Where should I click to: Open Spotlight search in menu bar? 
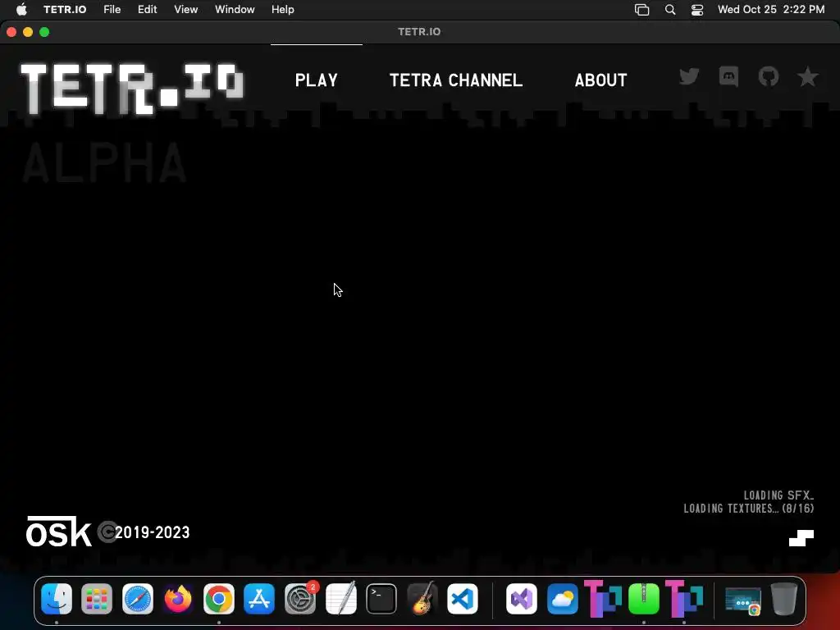669,9
